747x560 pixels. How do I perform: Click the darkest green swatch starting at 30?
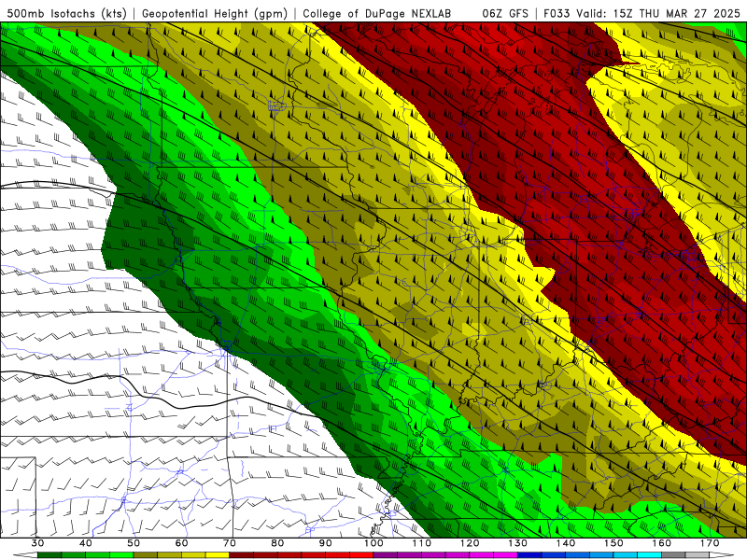[x=49, y=555]
